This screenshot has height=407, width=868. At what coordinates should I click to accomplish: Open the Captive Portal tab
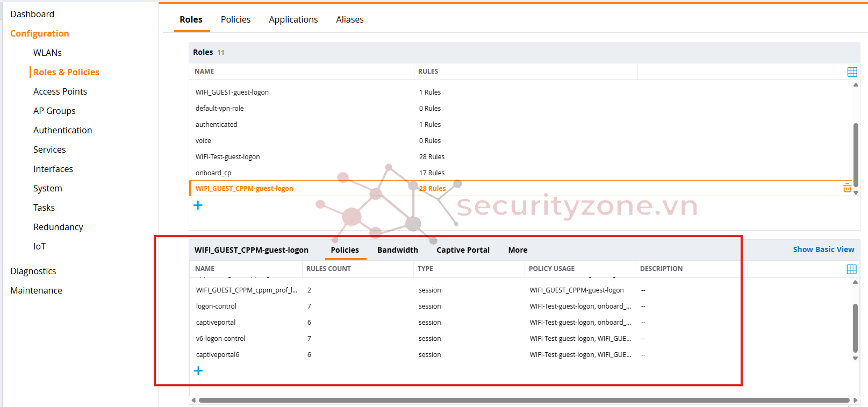click(463, 250)
